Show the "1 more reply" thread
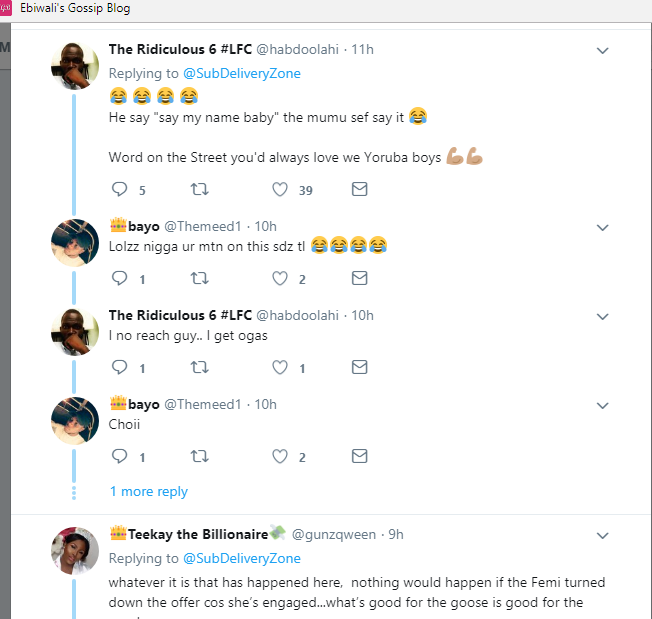The width and height of the screenshot is (652, 619). tap(148, 492)
